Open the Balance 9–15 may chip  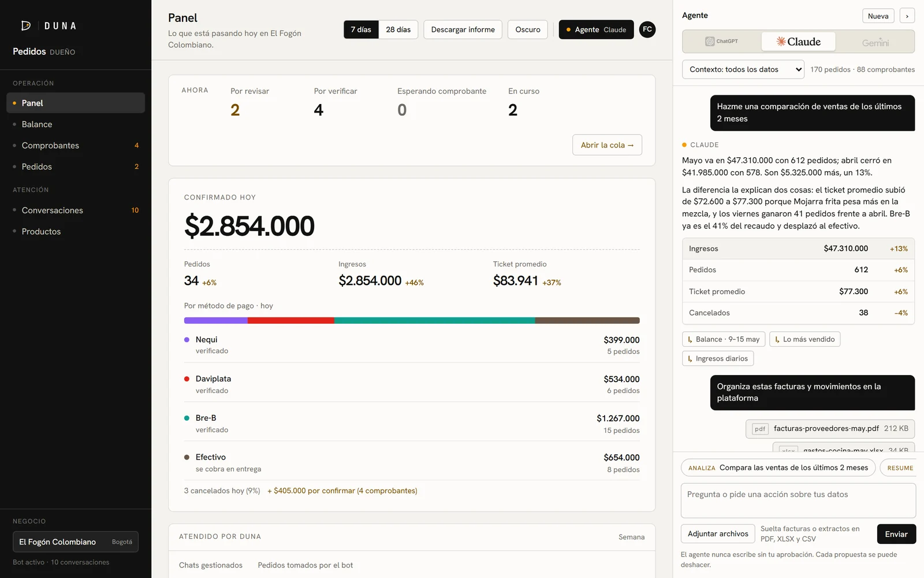[724, 339]
